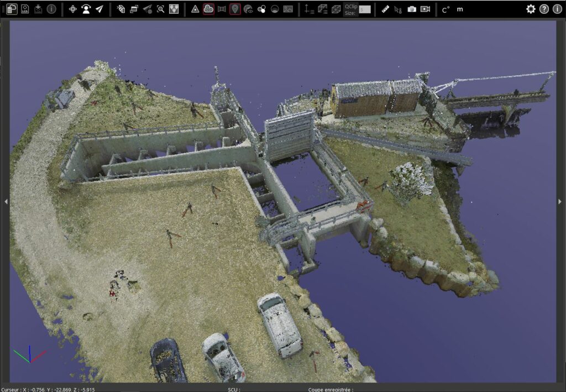Change distance units with m item
Image resolution: width=566 pixels, height=392 pixels.
460,9
